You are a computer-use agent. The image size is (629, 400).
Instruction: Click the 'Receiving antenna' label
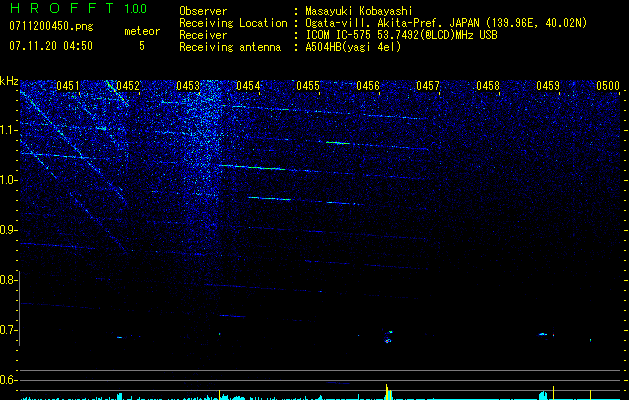coord(230,47)
